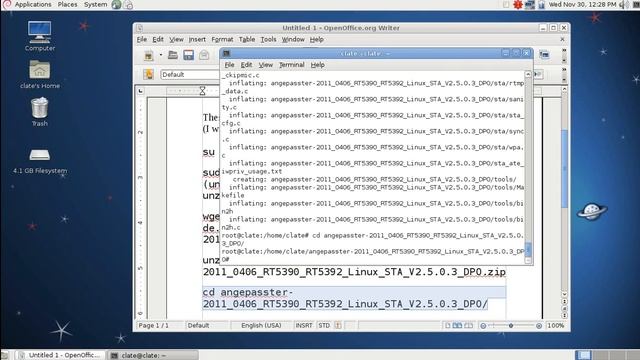Click the Save floppy disk icon in Writer
Screen dimensions: 640x360
click(x=189, y=55)
